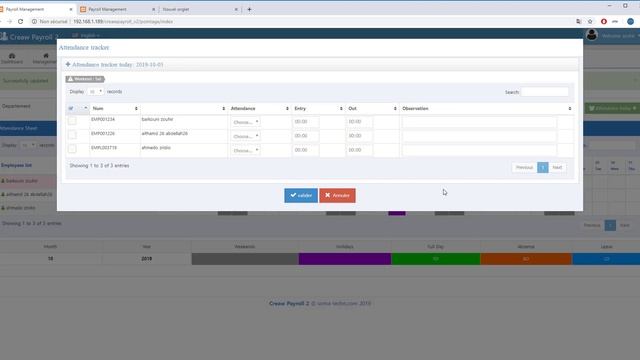Sort table by Entry column
Image resolution: width=640 pixels, height=360 pixels.
click(x=318, y=109)
